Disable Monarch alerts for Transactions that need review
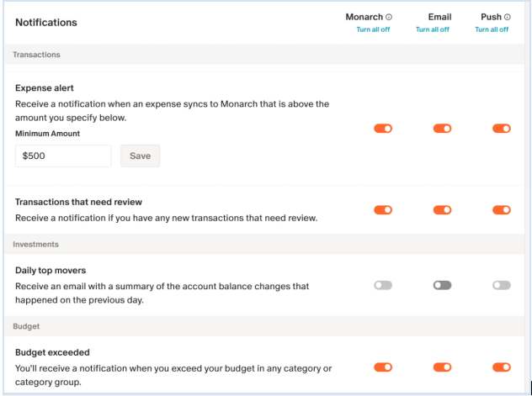 tap(383, 210)
